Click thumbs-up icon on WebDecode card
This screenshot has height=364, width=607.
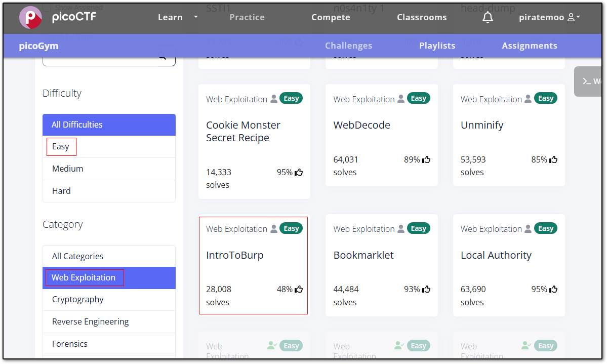point(426,159)
